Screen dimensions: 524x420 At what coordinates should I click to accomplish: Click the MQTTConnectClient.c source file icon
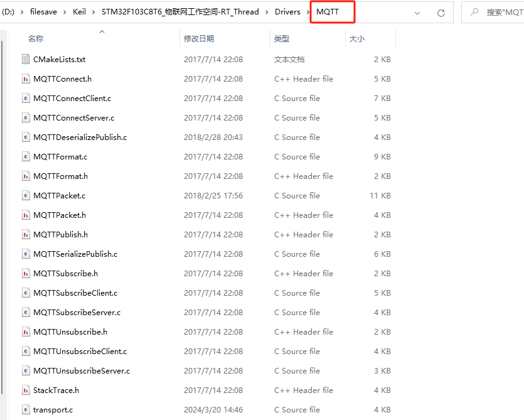click(x=26, y=99)
